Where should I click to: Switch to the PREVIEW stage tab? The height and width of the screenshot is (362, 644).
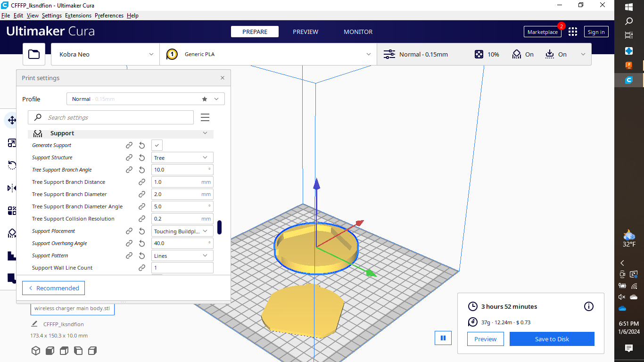[305, 32]
